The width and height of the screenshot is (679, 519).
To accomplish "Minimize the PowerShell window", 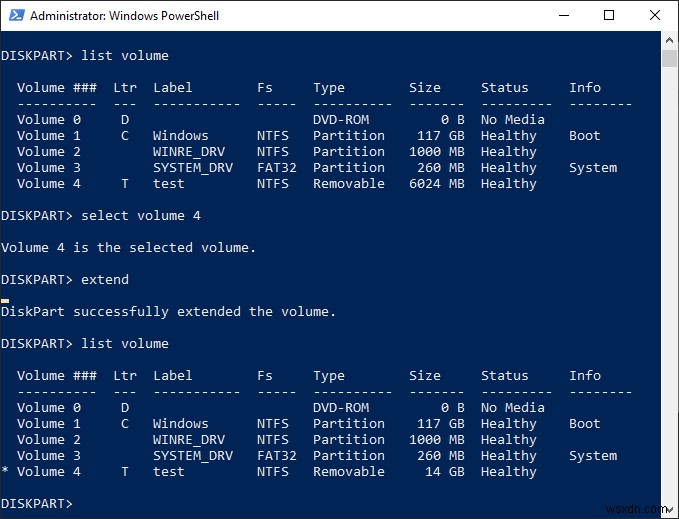I will tap(564, 16).
